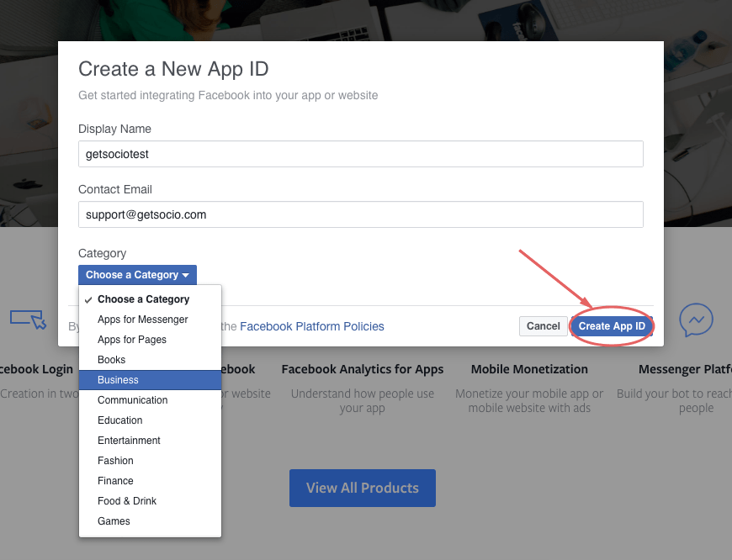Open the Facebook Platform Policies link
Image resolution: width=732 pixels, height=560 pixels.
tap(312, 326)
